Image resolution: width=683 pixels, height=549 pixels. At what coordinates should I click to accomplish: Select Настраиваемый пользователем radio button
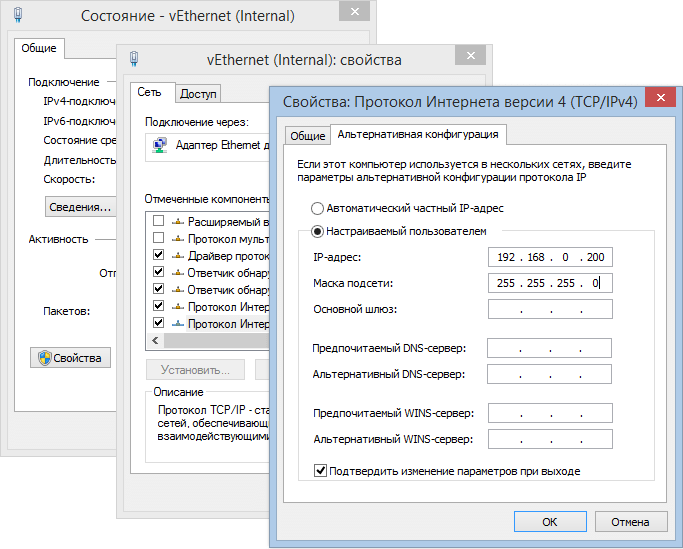coord(317,231)
